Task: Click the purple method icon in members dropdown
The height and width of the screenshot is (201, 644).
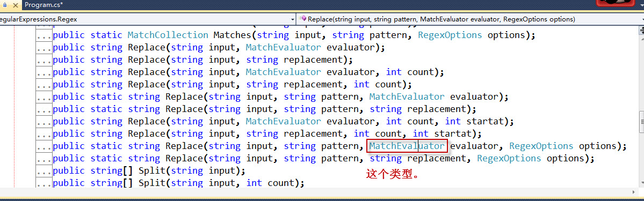Action: (303, 19)
